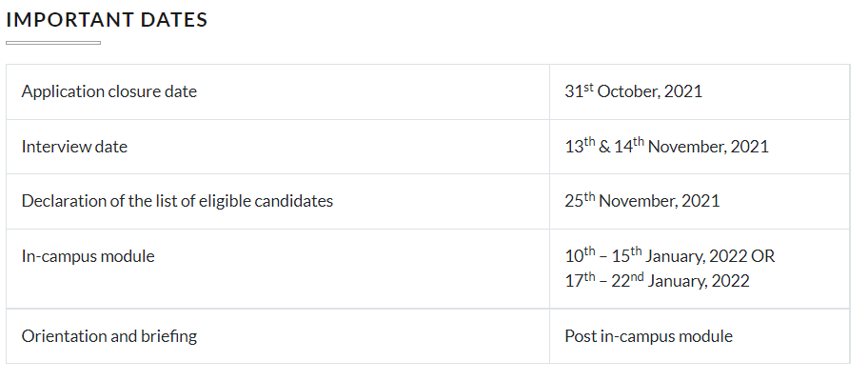The width and height of the screenshot is (868, 381).
Task: Select the Interview date label
Action: tap(74, 147)
